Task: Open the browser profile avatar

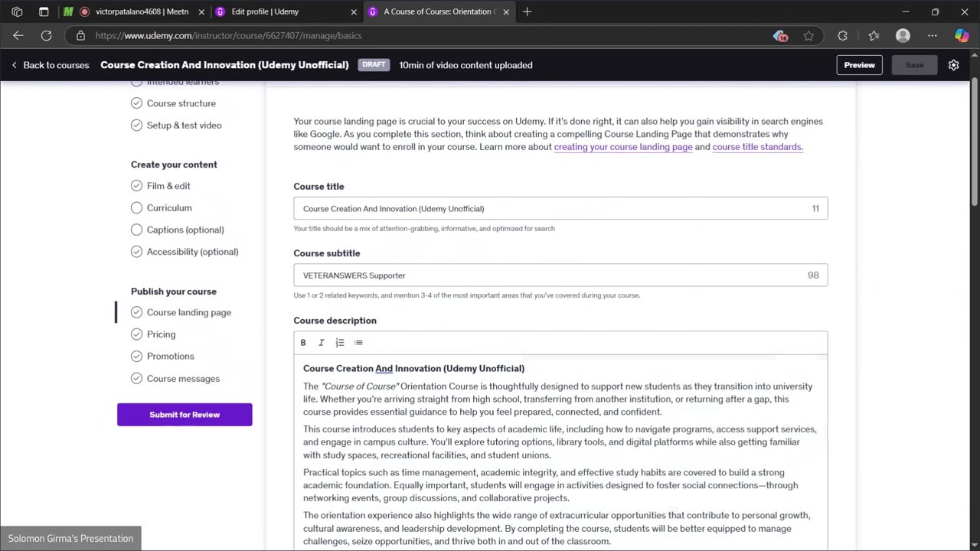Action: (903, 35)
